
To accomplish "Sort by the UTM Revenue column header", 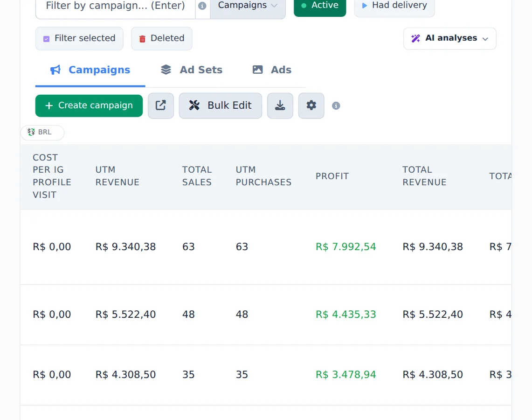I will click(x=117, y=176).
